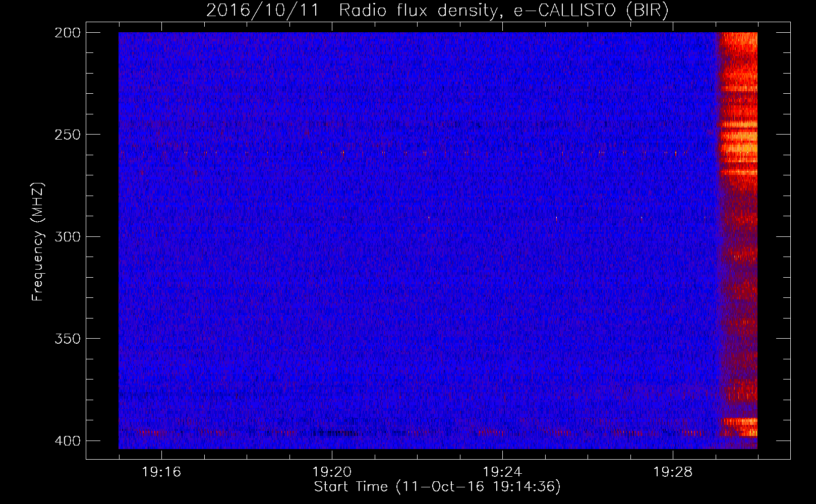
Task: Select the 'Frequency (MHZ)' axis label
Action: 38,242
